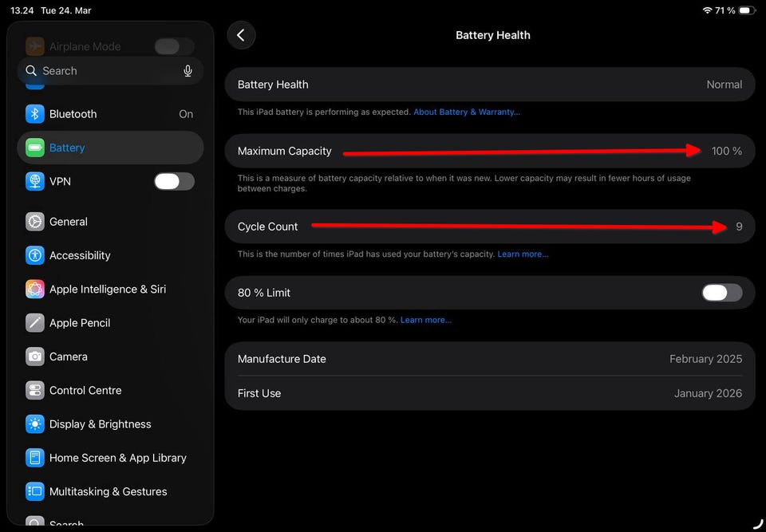This screenshot has width=766, height=532.
Task: Tap the Control Centre icon
Action: tap(34, 391)
